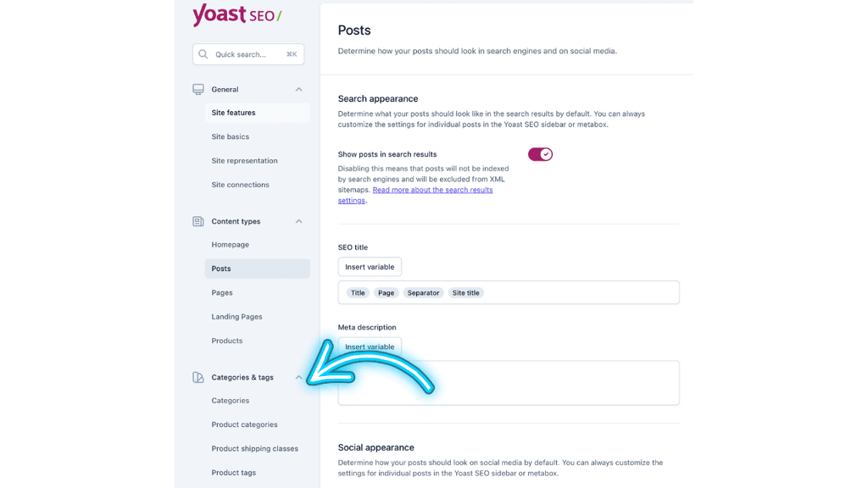The height and width of the screenshot is (488, 868).
Task: Select the Separator variable tag
Action: pyautogui.click(x=424, y=292)
